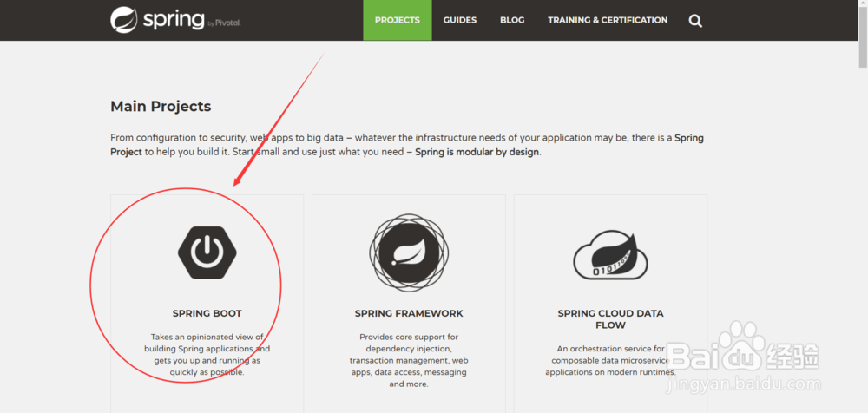This screenshot has height=413, width=868.
Task: Click the Spring by Pivotal logo
Action: pos(175,20)
